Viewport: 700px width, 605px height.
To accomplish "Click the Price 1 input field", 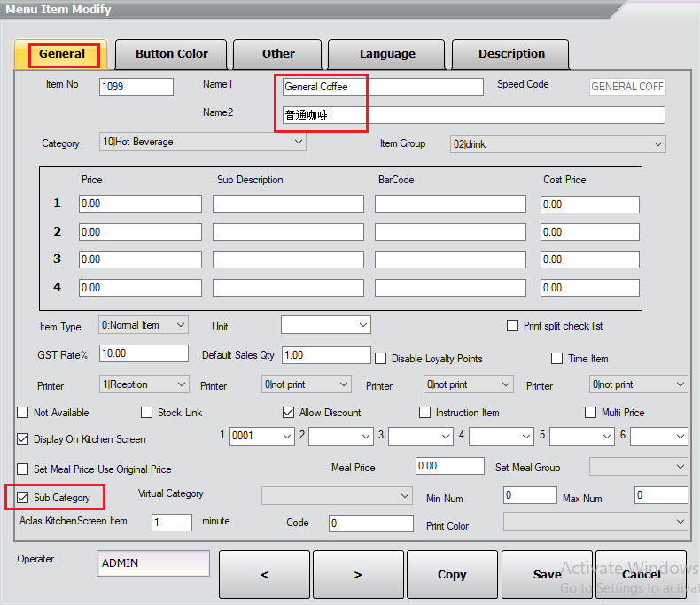I will (140, 204).
